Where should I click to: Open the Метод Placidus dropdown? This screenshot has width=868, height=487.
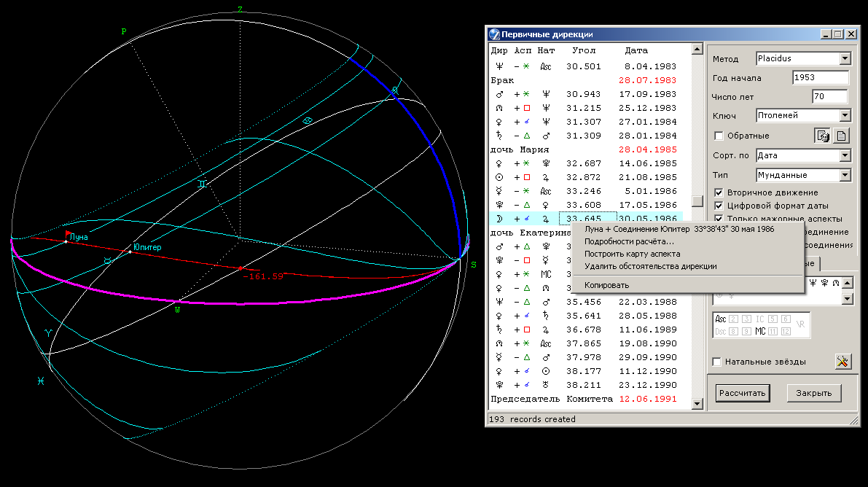(x=845, y=59)
